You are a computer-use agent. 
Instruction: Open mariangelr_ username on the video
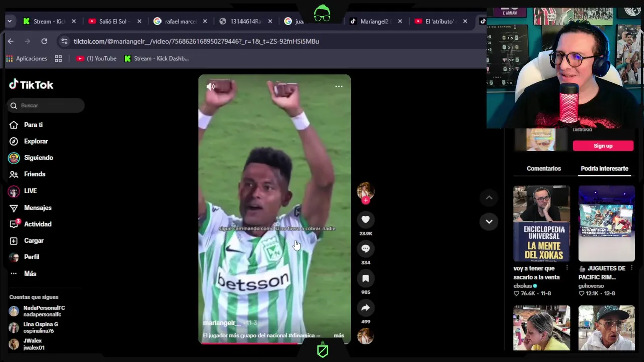coord(222,323)
